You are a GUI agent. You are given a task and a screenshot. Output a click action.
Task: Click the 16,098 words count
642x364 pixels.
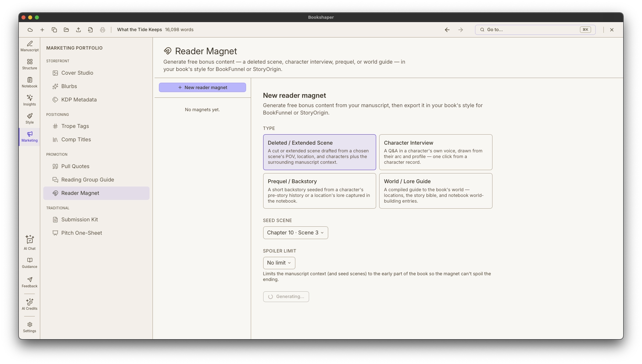click(x=179, y=30)
